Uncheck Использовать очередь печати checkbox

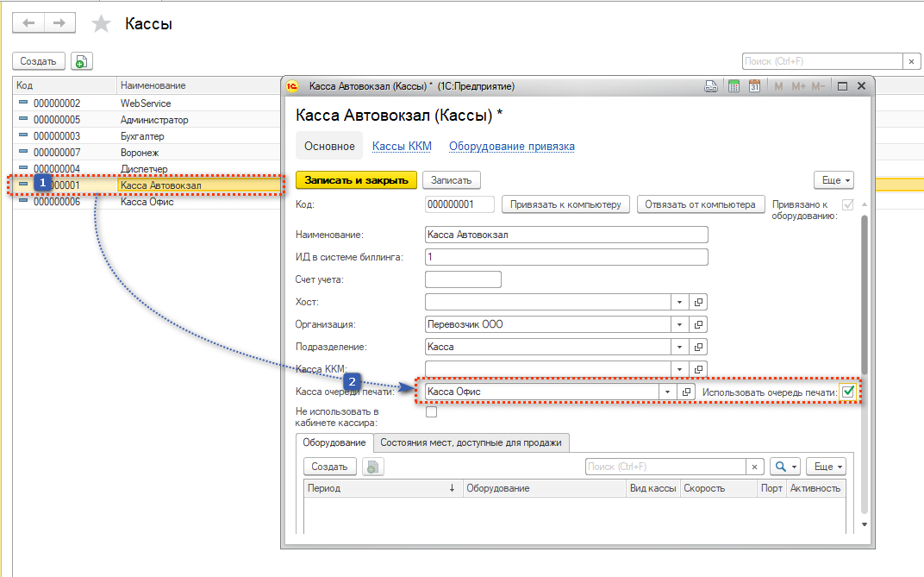point(848,392)
